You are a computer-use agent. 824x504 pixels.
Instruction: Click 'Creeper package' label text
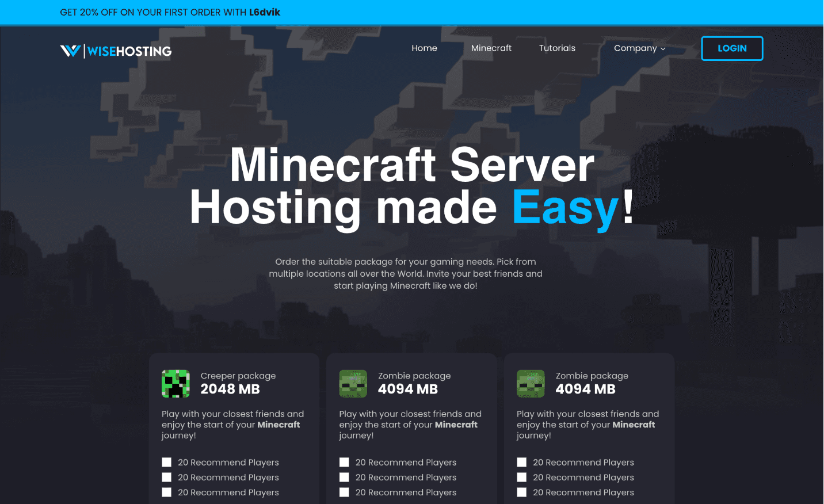(238, 376)
